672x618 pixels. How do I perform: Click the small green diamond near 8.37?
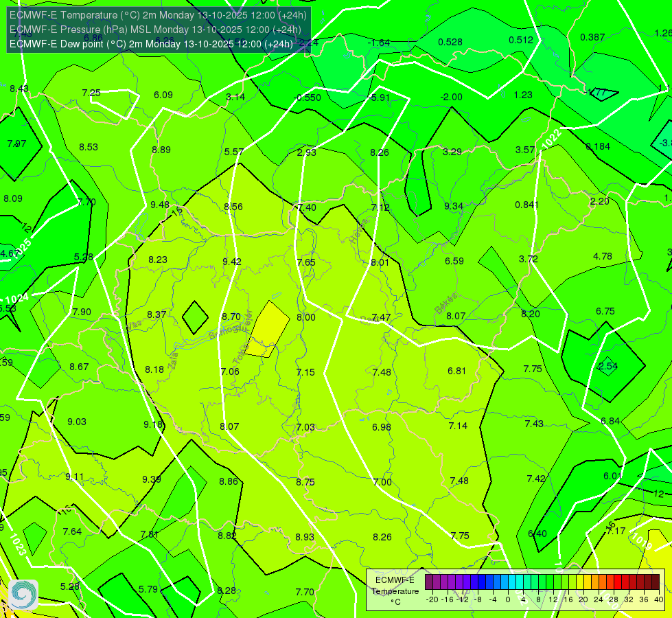click(x=195, y=317)
